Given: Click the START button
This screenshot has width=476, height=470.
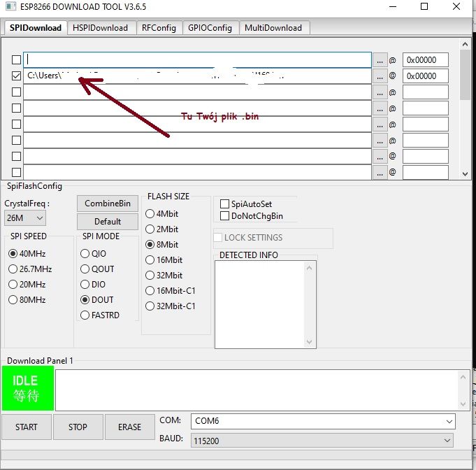Looking at the screenshot, I should pyautogui.click(x=27, y=427).
